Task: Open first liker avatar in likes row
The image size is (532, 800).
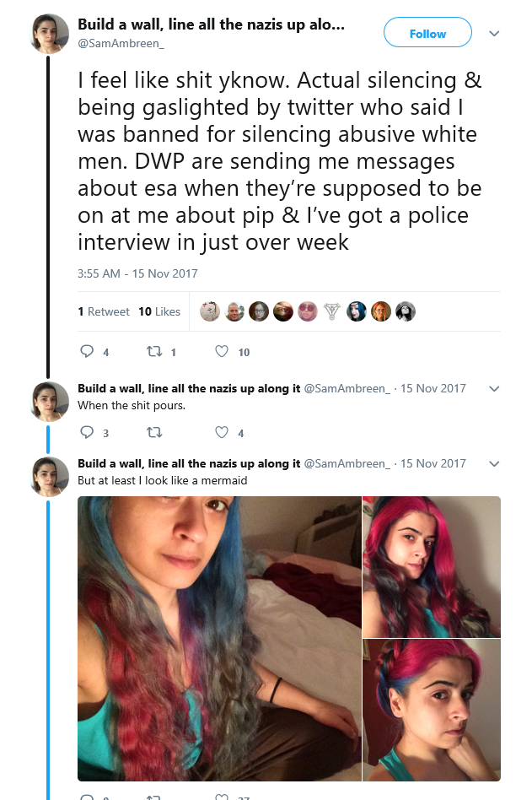Action: coord(209,311)
